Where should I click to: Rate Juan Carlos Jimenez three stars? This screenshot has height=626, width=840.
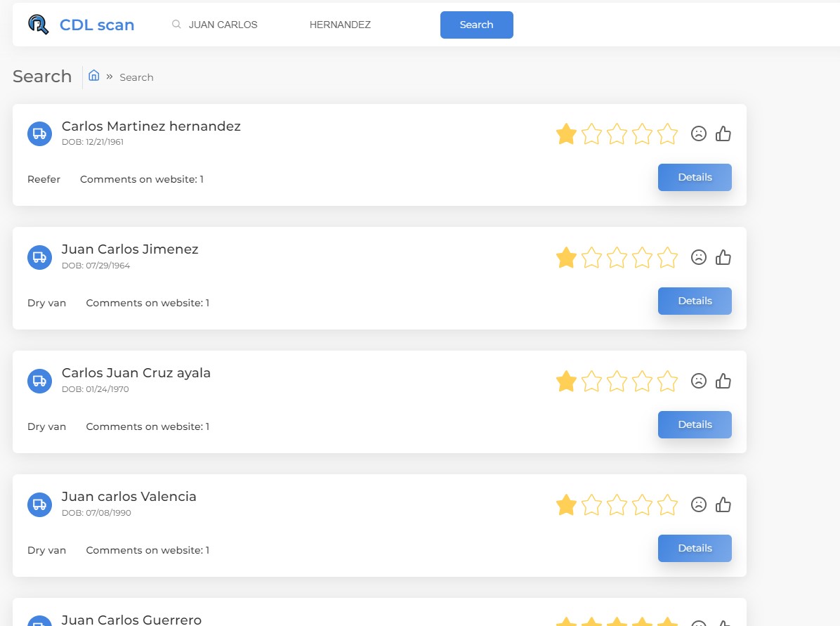(x=617, y=257)
